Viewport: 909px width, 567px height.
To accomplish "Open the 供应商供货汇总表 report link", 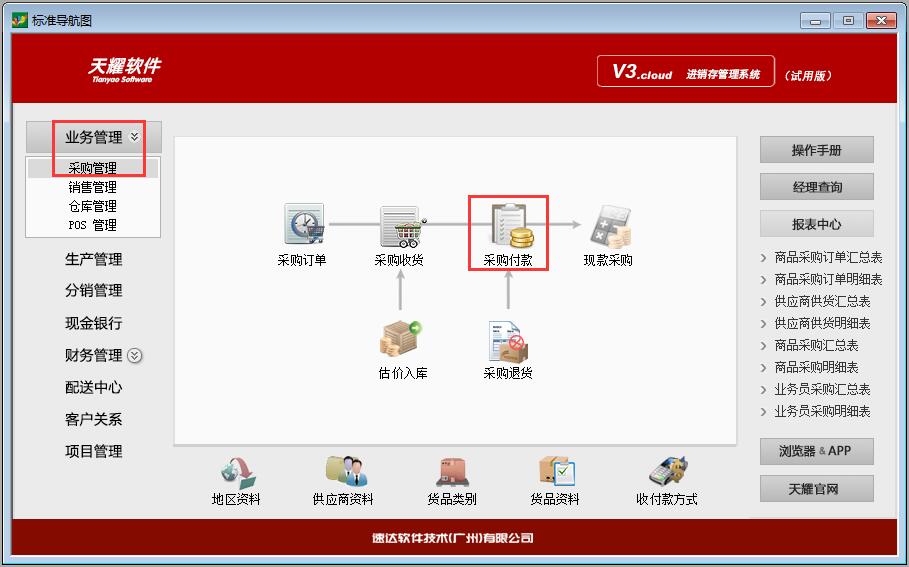I will pos(822,301).
